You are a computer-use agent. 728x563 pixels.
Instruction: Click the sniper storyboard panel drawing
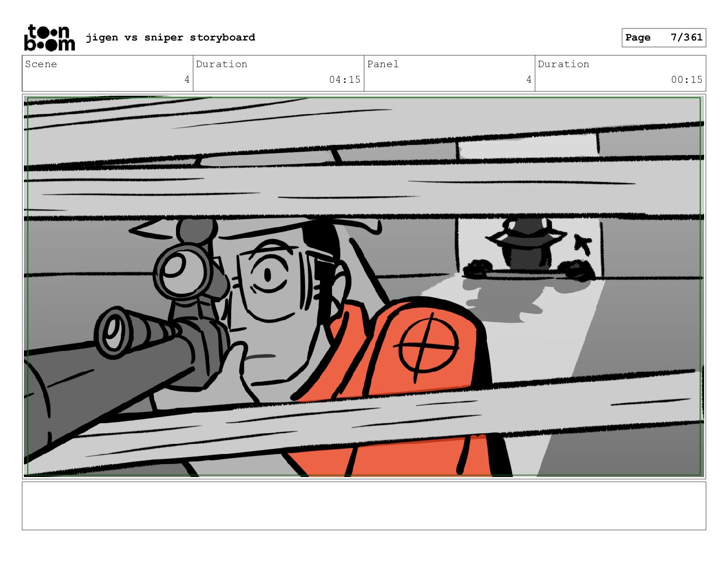(x=364, y=287)
